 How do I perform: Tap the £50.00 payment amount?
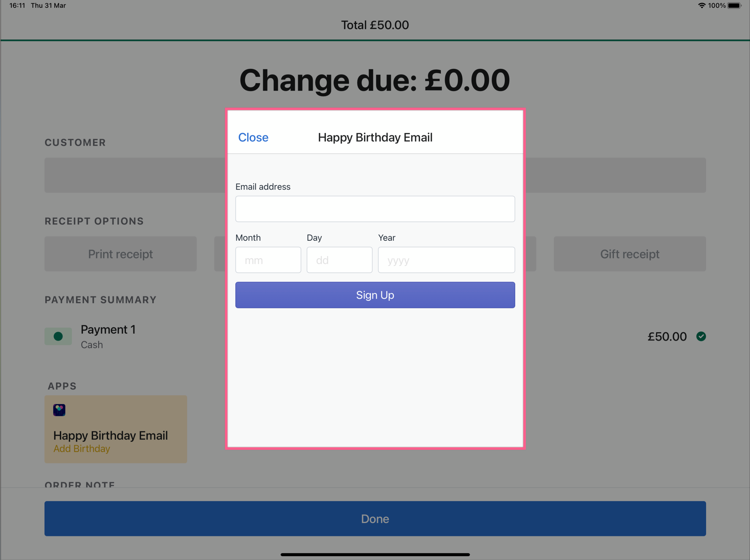[x=667, y=336]
